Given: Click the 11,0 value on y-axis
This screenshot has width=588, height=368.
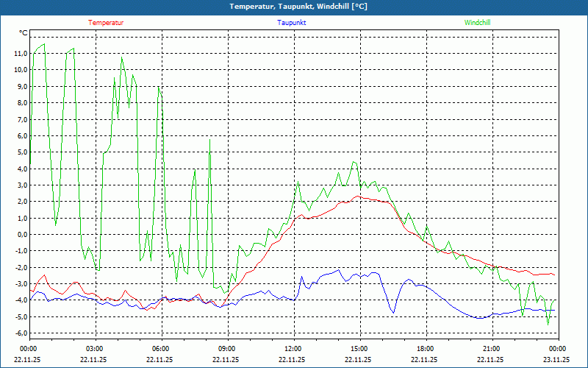Looking at the screenshot, I should point(20,53).
